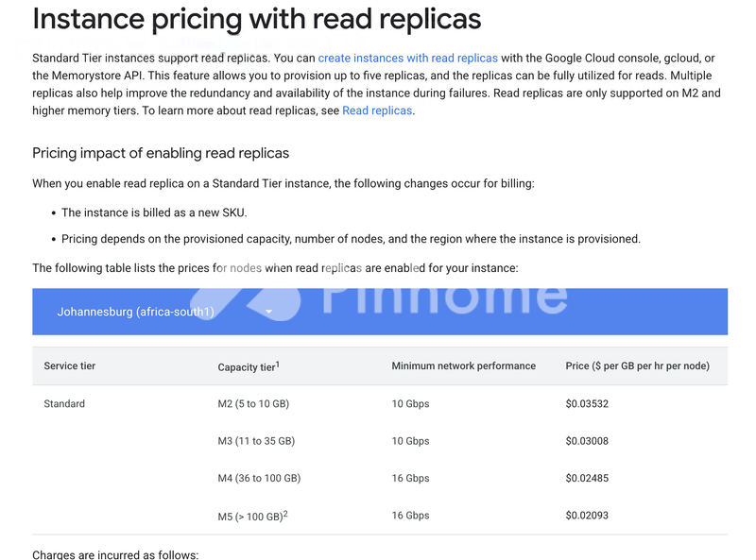Select the "Service tier" column header
Viewport: 756px width, 560px height.
tap(70, 365)
